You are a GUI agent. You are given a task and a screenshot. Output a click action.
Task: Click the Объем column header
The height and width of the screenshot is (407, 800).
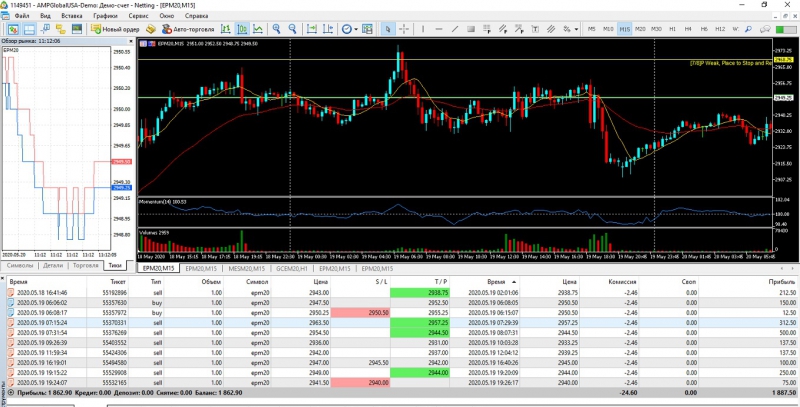[211, 282]
